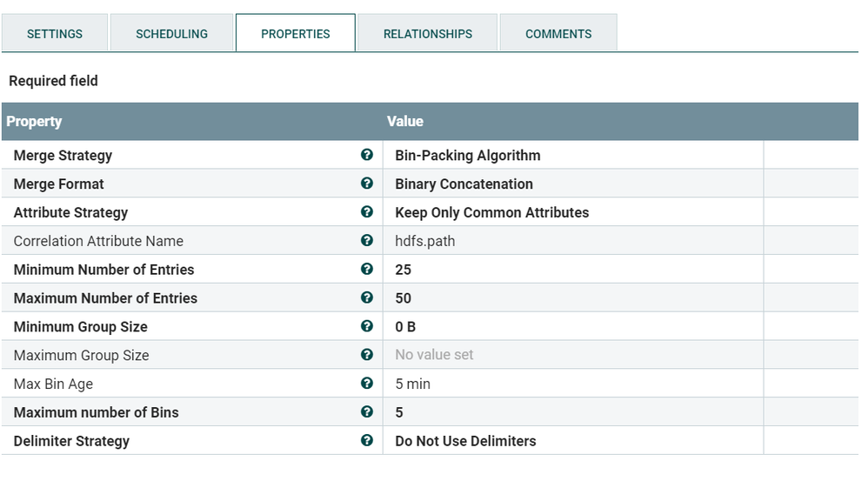Edit the hdfs.path correlation attribute value
Screen dimensions: 868x481
point(573,241)
